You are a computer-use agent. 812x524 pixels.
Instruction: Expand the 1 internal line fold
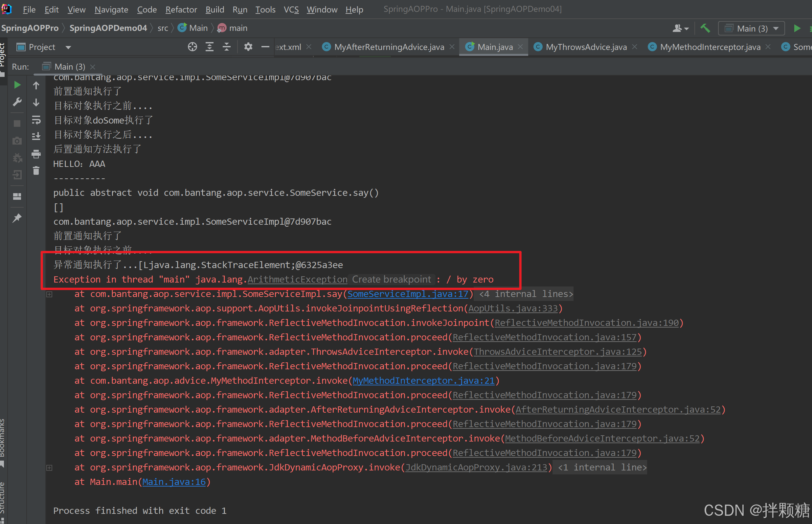(x=602, y=467)
